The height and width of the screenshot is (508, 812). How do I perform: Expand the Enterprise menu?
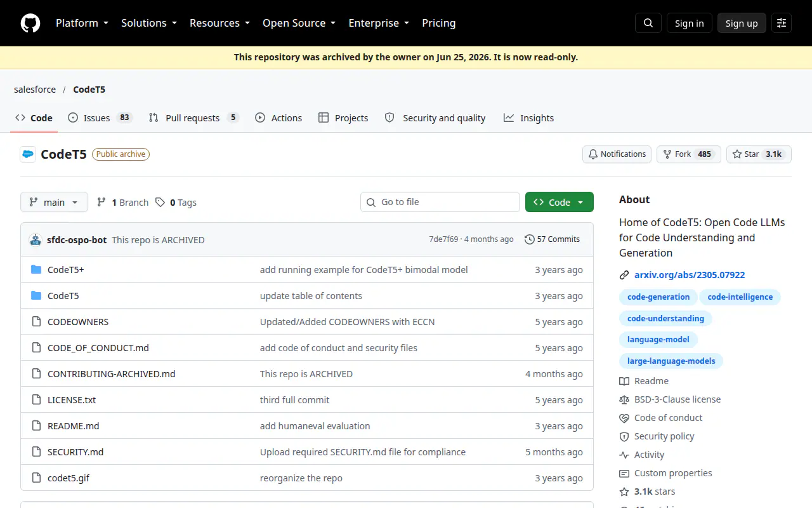(x=379, y=23)
